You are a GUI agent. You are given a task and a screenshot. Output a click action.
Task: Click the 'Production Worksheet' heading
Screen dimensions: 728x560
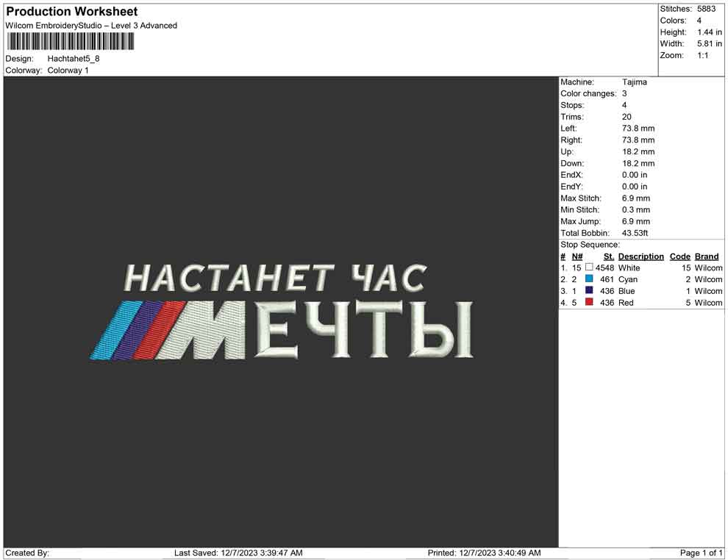(72, 12)
